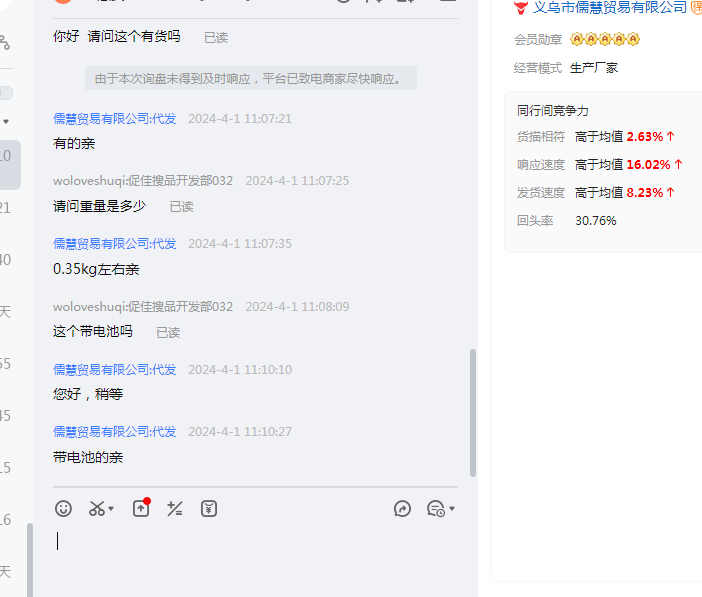Select the message '您好，稍等'
702x597 pixels.
pyautogui.click(x=88, y=394)
